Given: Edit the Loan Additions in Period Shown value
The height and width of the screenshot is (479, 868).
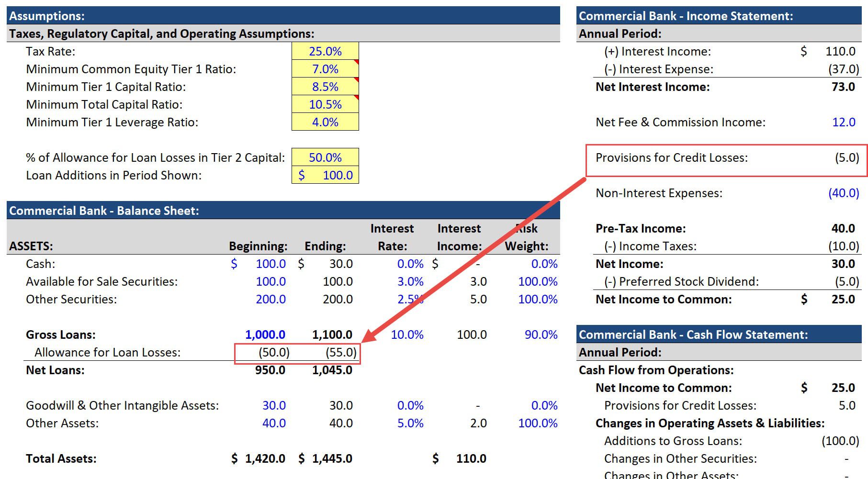Looking at the screenshot, I should tap(325, 175).
